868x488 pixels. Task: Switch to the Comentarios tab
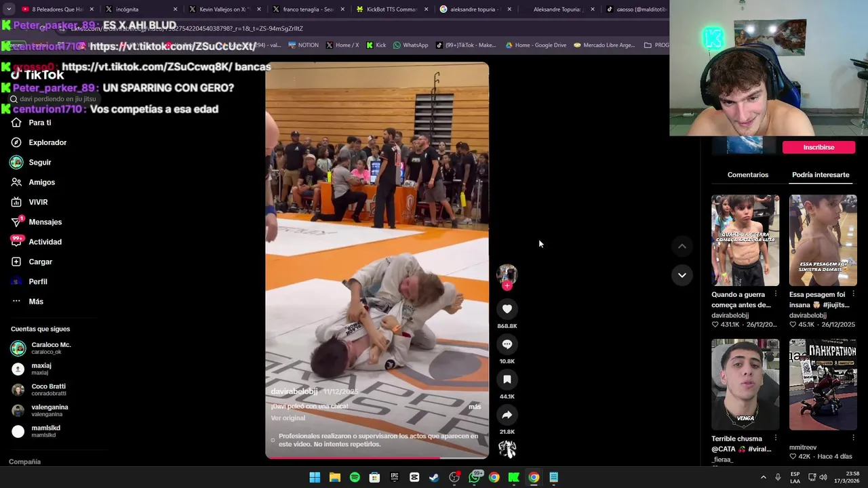coord(748,175)
